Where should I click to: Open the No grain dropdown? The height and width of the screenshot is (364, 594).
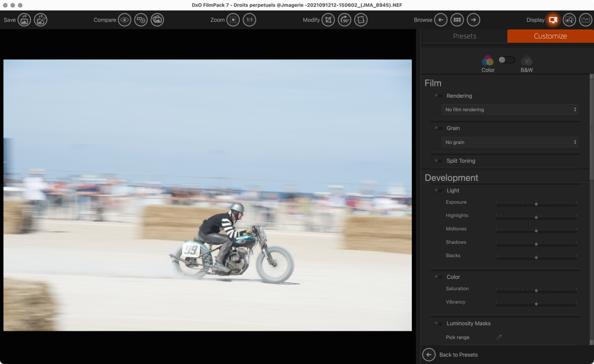click(x=510, y=142)
